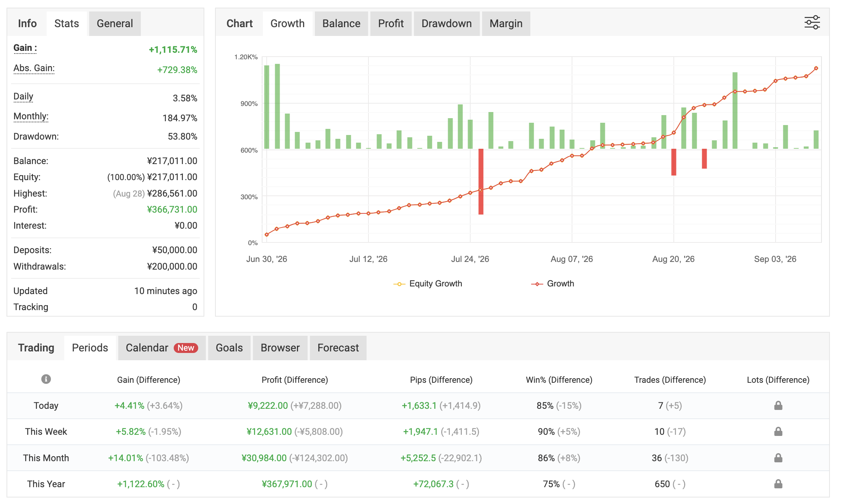
Task: Show the Drawdown chart tab
Action: coord(447,24)
